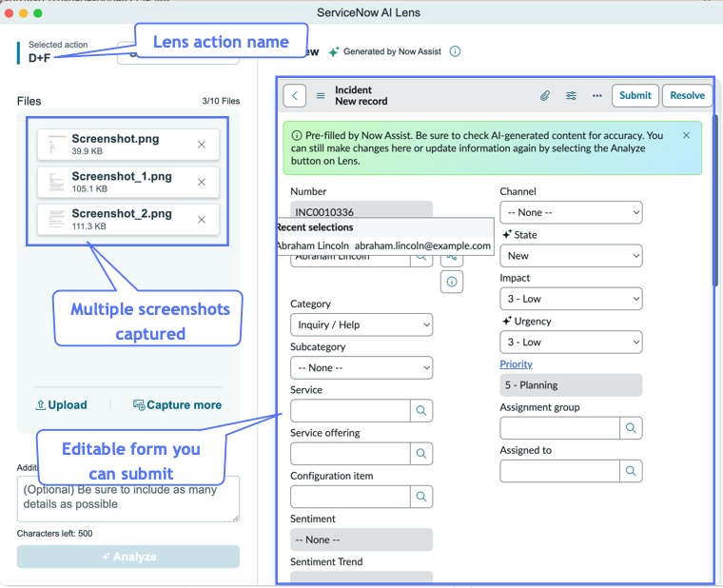This screenshot has height=588, width=723.
Task: Click the Assignment group search icon
Action: tap(631, 428)
